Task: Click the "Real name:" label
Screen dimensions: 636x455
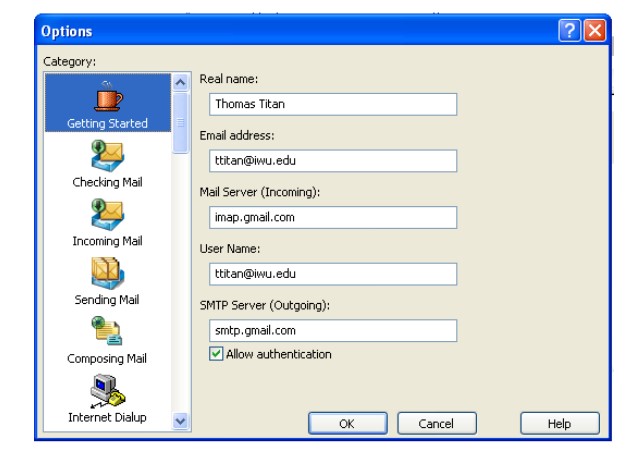Action: (229, 79)
